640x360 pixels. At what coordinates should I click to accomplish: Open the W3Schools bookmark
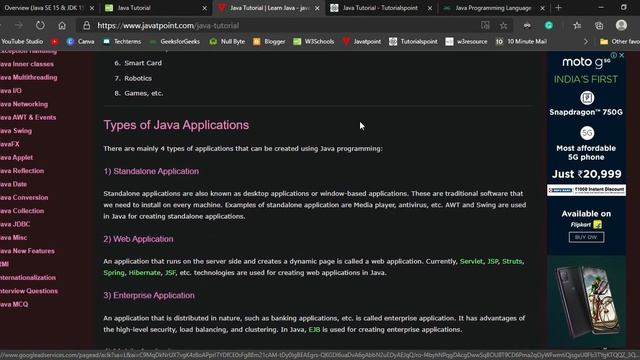pos(314,42)
